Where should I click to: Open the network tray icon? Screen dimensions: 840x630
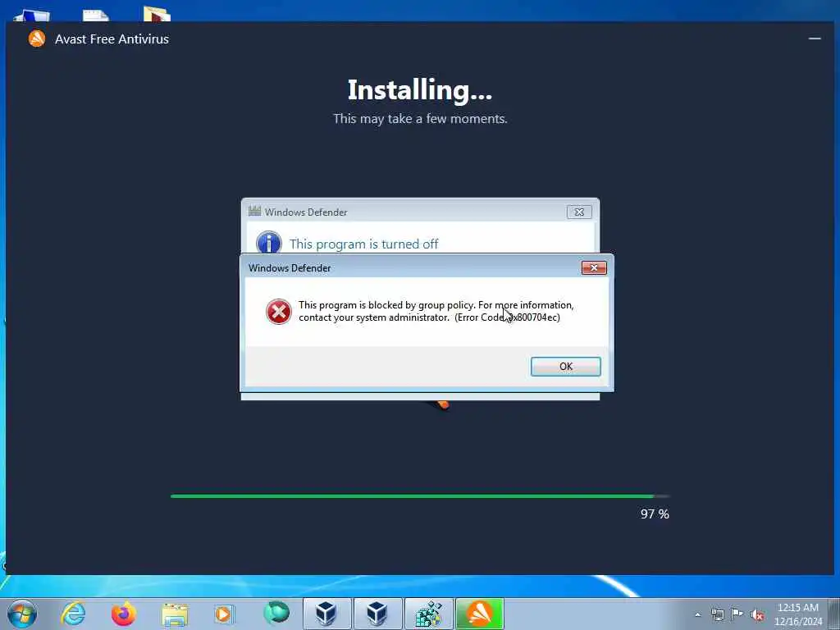(x=717, y=614)
